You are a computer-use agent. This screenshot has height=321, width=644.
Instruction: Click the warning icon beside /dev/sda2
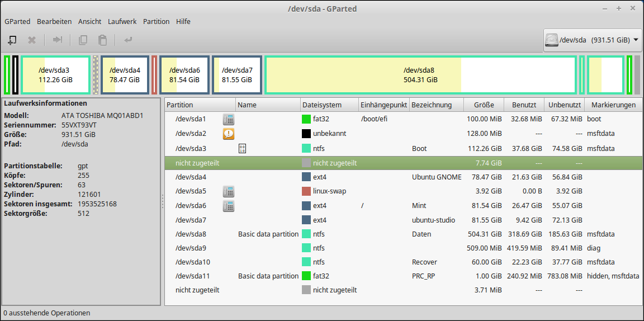[228, 134]
